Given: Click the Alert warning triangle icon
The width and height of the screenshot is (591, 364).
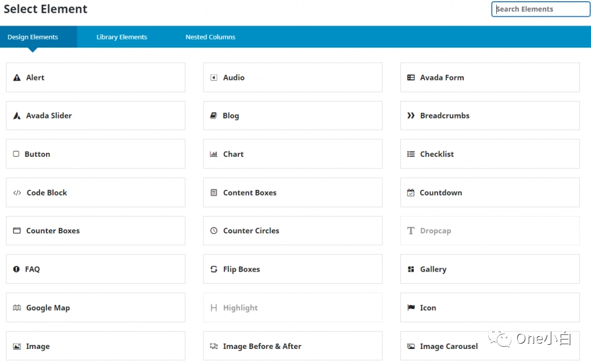Looking at the screenshot, I should [x=17, y=78].
